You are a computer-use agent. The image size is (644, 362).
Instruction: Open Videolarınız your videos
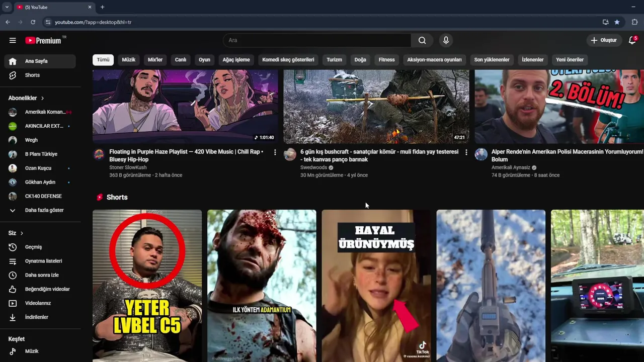40,303
